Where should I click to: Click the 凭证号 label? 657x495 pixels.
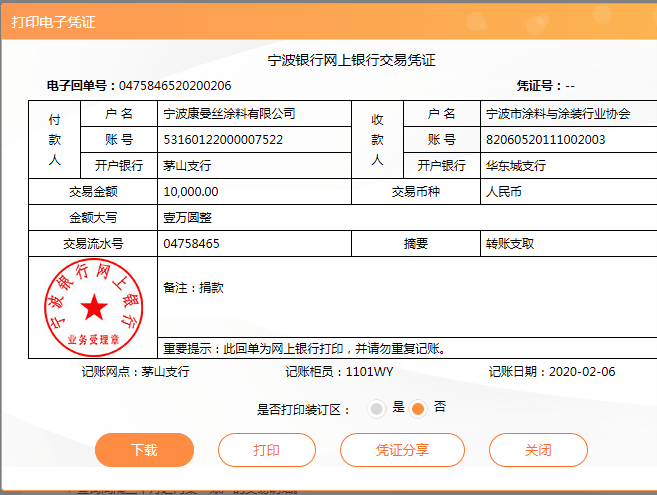tap(539, 86)
